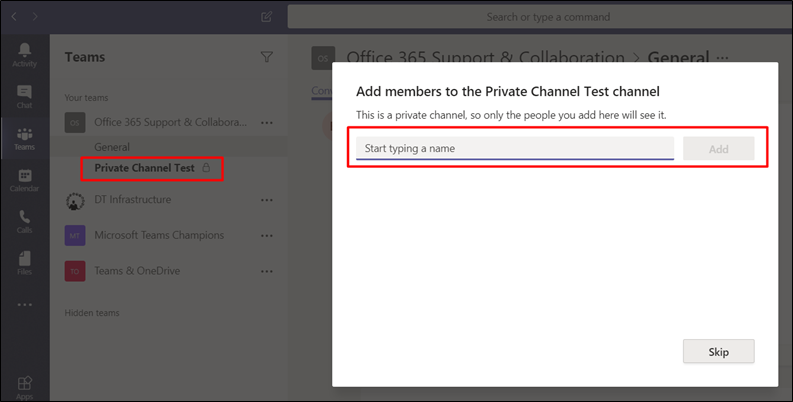Viewport: 793px width, 402px height.
Task: Click the OS avatar in channel header
Action: point(323,58)
